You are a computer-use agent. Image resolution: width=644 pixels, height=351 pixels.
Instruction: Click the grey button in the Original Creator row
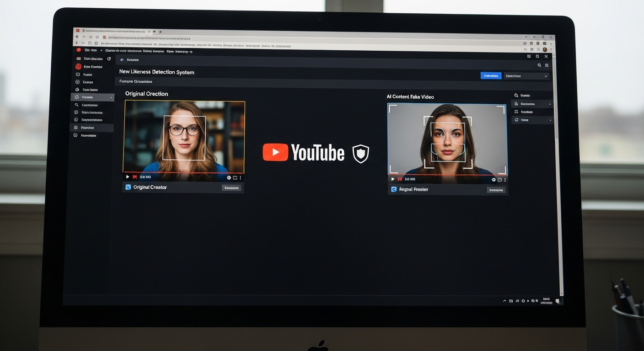pyautogui.click(x=231, y=188)
